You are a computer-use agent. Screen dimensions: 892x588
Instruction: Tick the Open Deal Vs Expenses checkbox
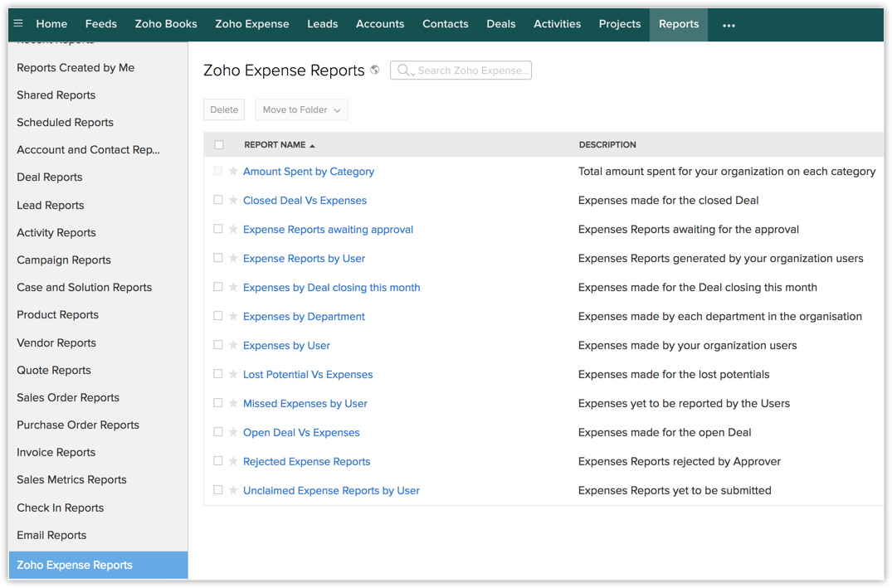click(x=218, y=431)
